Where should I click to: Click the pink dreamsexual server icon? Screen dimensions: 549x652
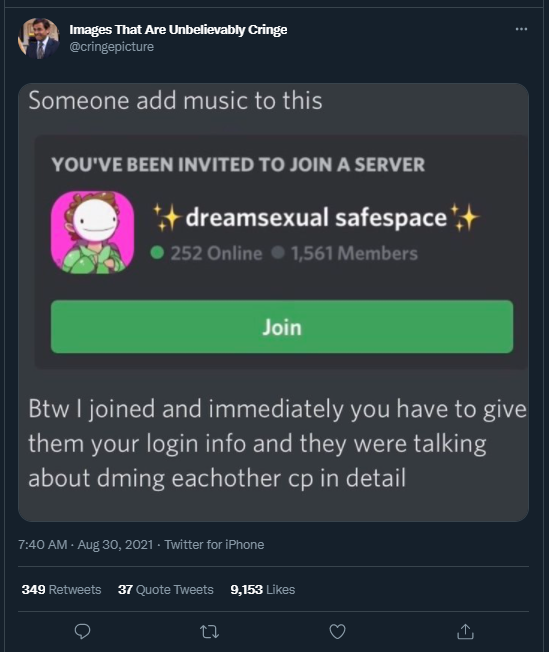tap(92, 232)
